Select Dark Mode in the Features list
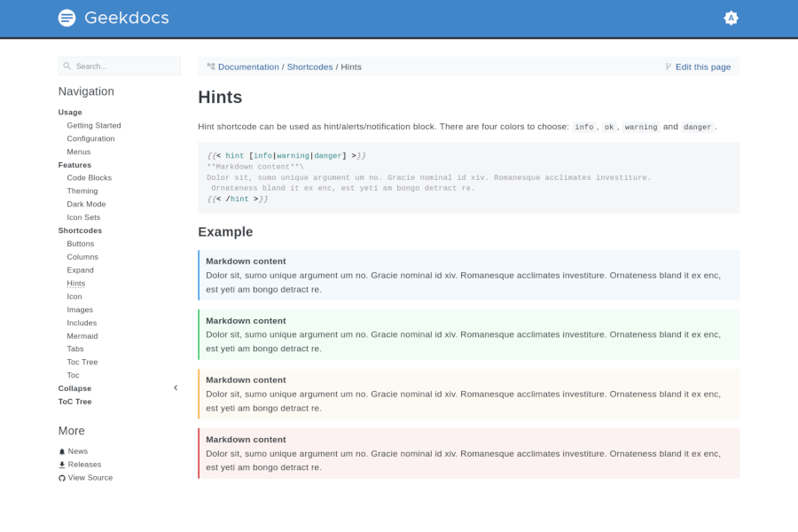 (86, 204)
